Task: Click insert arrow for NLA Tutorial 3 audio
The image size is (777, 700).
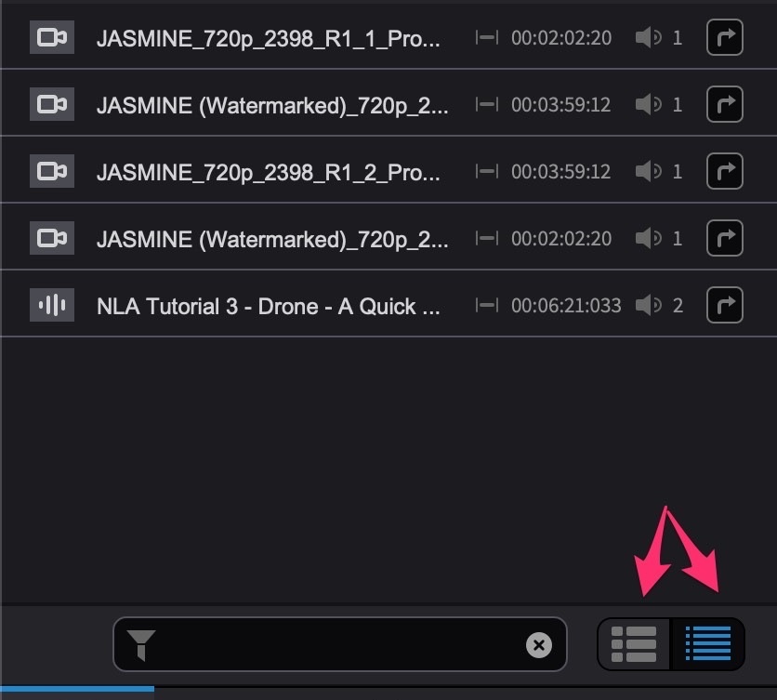Action: pyautogui.click(x=724, y=305)
